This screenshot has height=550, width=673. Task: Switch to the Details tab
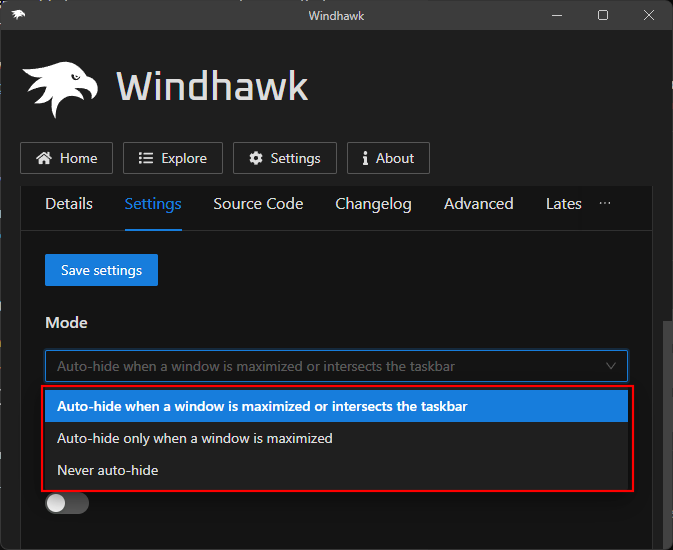tap(69, 204)
